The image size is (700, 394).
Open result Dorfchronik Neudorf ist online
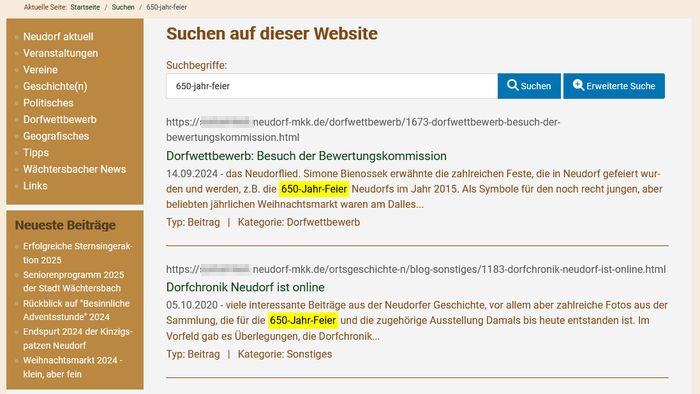(245, 287)
